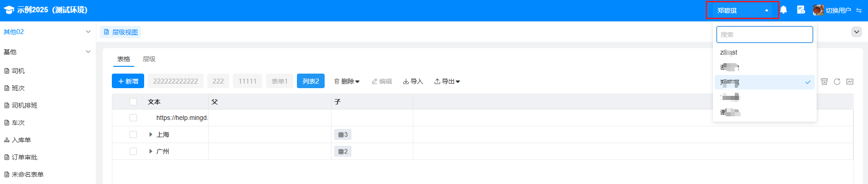Open the 子 count badge for 广州
This screenshot has width=868, height=184.
343,151
